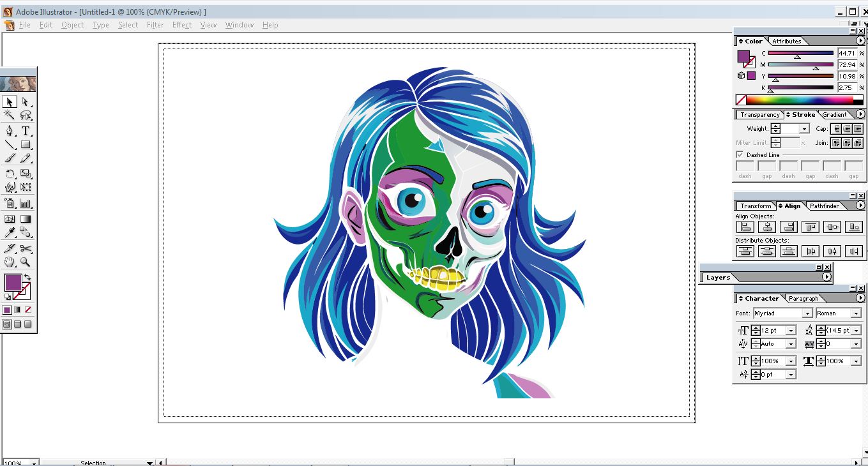Click the Horizontal Align Left button

pyautogui.click(x=745, y=227)
